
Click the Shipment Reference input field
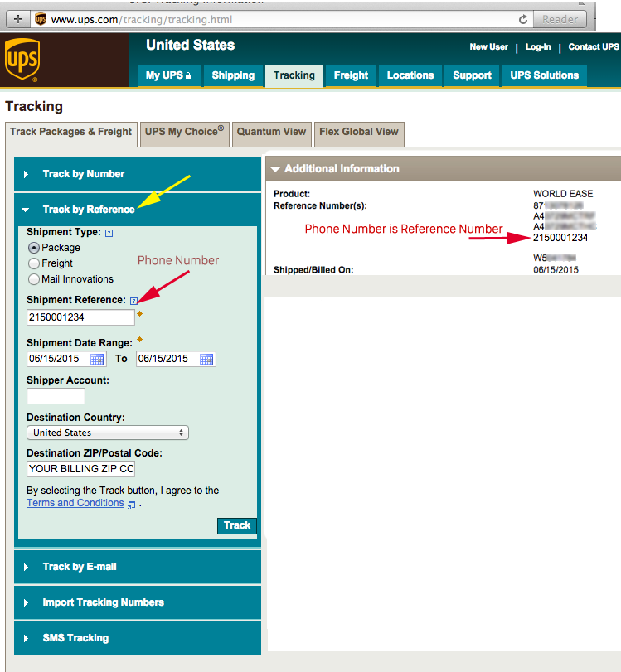[80, 317]
